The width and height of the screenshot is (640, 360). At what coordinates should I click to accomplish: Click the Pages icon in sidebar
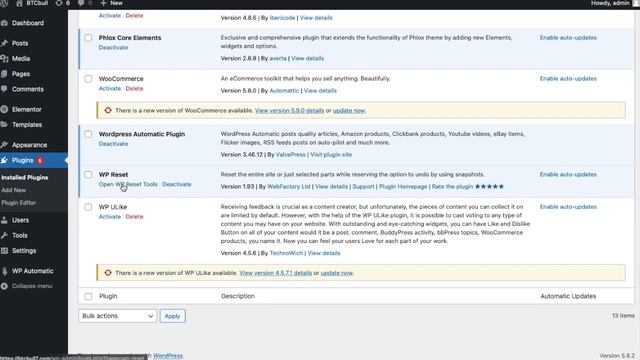coord(4,74)
